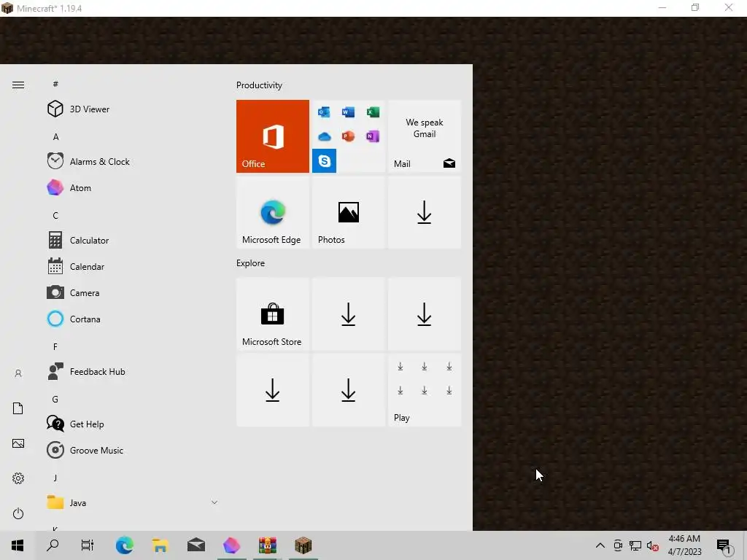Open the network tray icon
This screenshot has height=560, width=747.
coord(635,545)
